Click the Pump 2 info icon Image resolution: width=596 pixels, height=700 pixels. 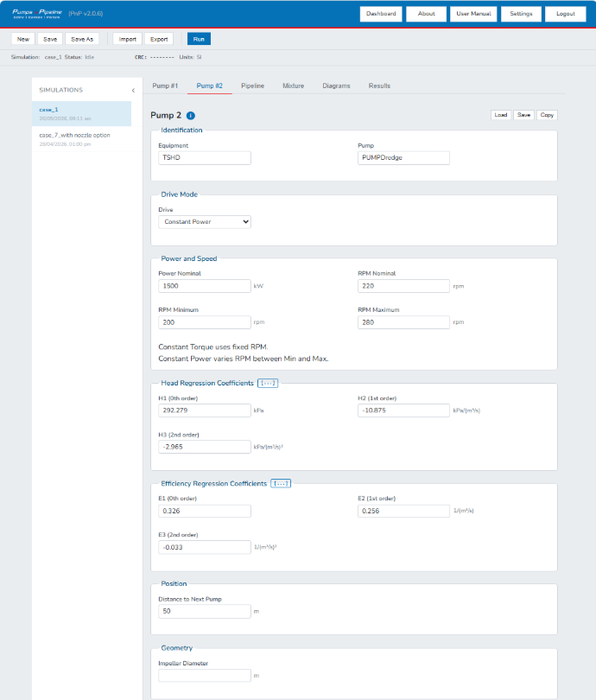pos(191,116)
